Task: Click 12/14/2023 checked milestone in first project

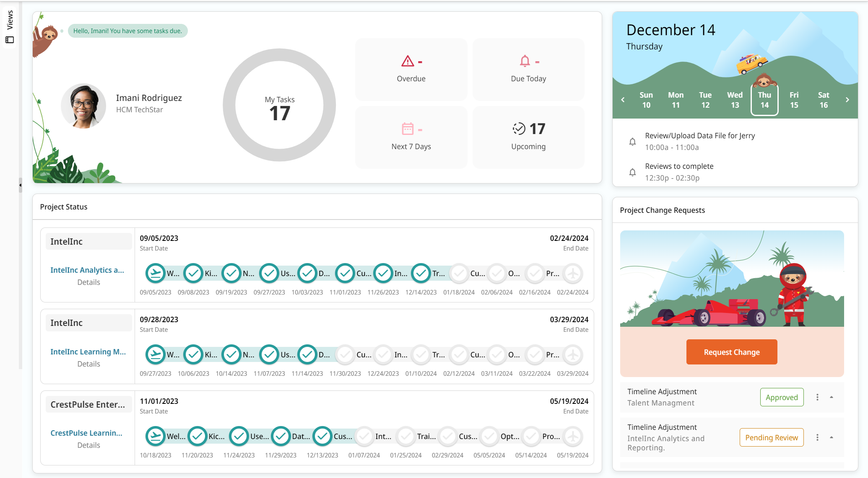Action: click(421, 273)
